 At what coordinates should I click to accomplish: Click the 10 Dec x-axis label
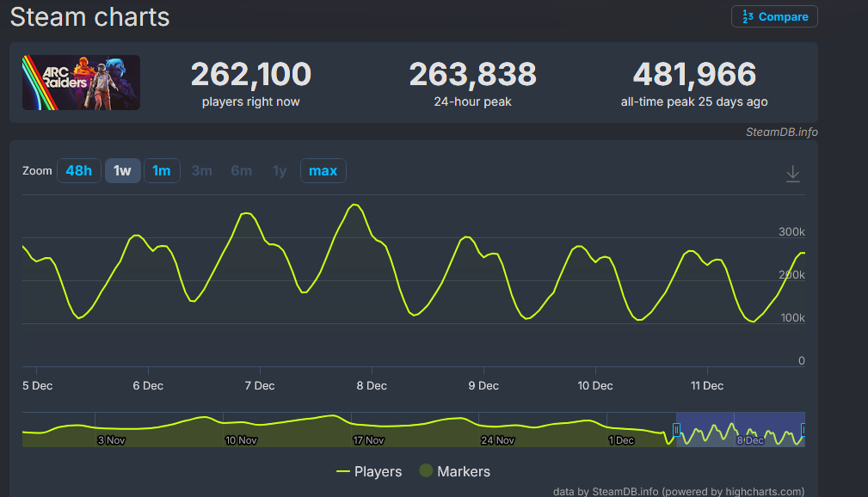coord(595,386)
